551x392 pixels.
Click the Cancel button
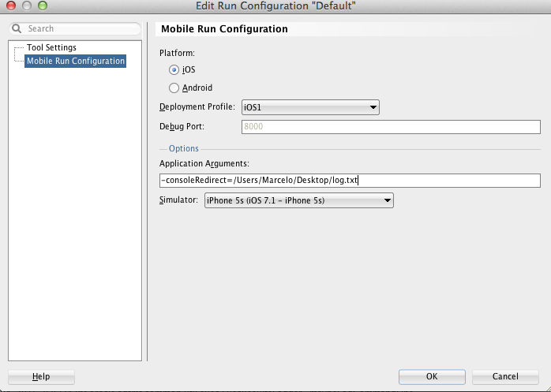[x=505, y=376]
